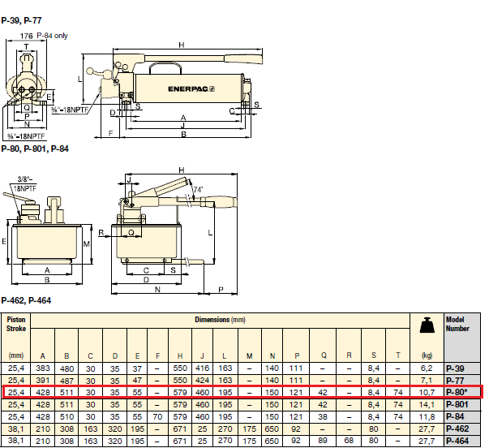This screenshot has height=448, width=489.
Task: Click the "T" column header in the table
Action: point(398,355)
